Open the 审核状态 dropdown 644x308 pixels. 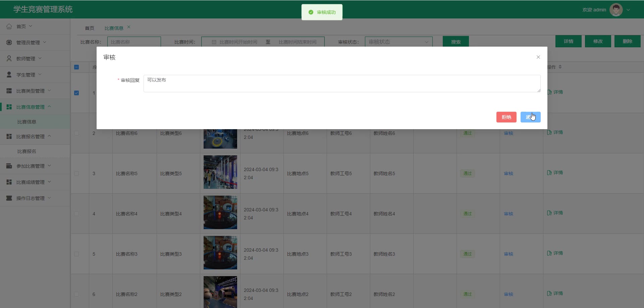(x=398, y=42)
